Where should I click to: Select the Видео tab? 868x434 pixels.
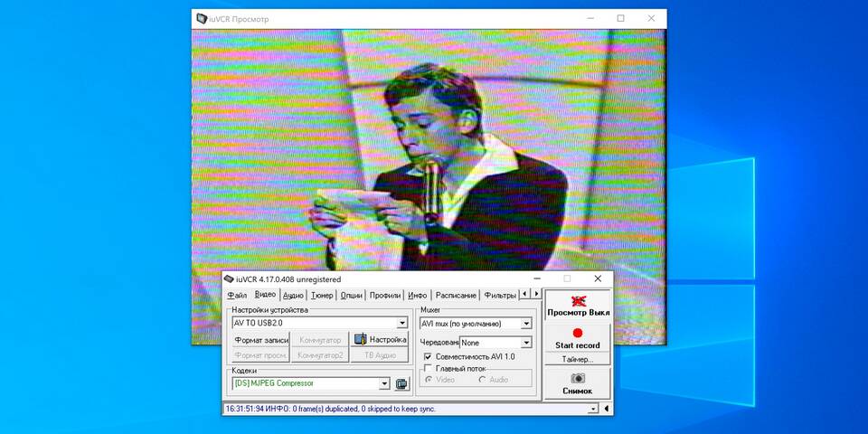point(265,295)
